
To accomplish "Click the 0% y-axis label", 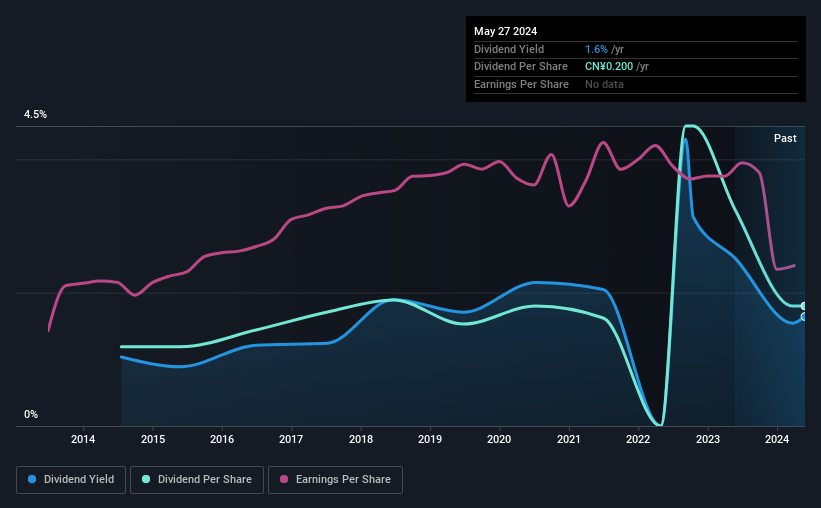I will (x=31, y=414).
